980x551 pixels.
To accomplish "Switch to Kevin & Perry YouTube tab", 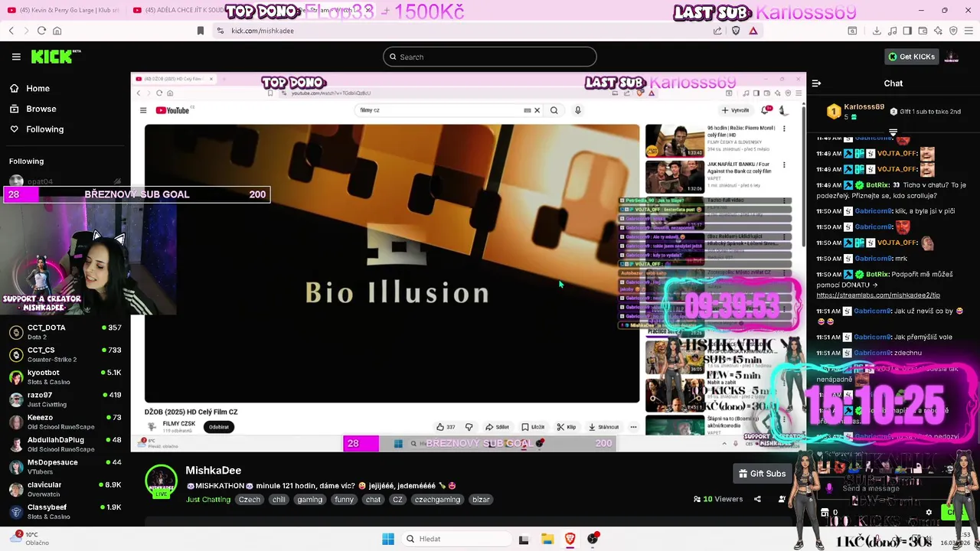I will pyautogui.click(x=63, y=10).
